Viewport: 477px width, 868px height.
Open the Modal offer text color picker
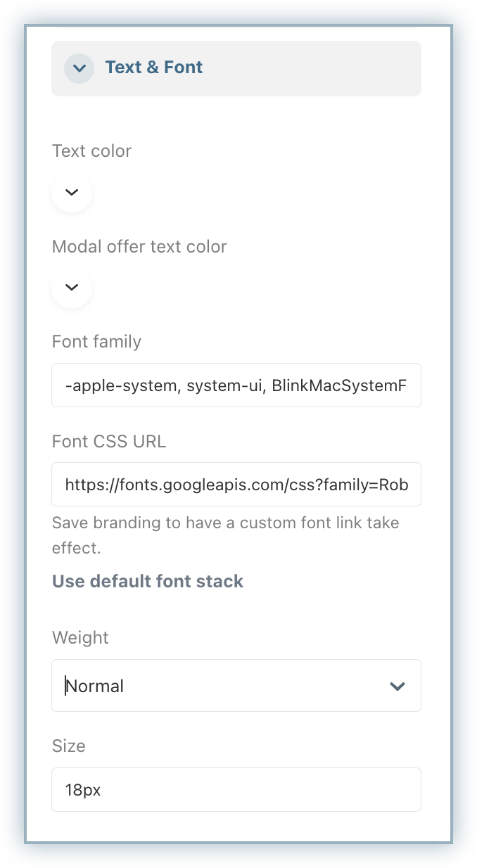click(72, 287)
